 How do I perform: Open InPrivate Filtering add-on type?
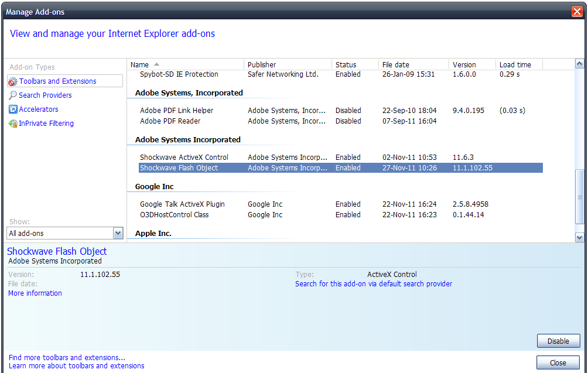tap(46, 124)
